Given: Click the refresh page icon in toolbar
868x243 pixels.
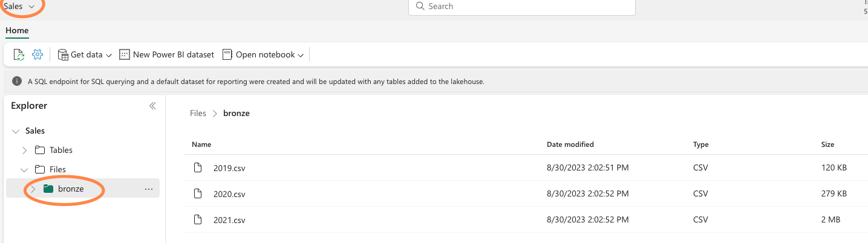Looking at the screenshot, I should click(19, 54).
